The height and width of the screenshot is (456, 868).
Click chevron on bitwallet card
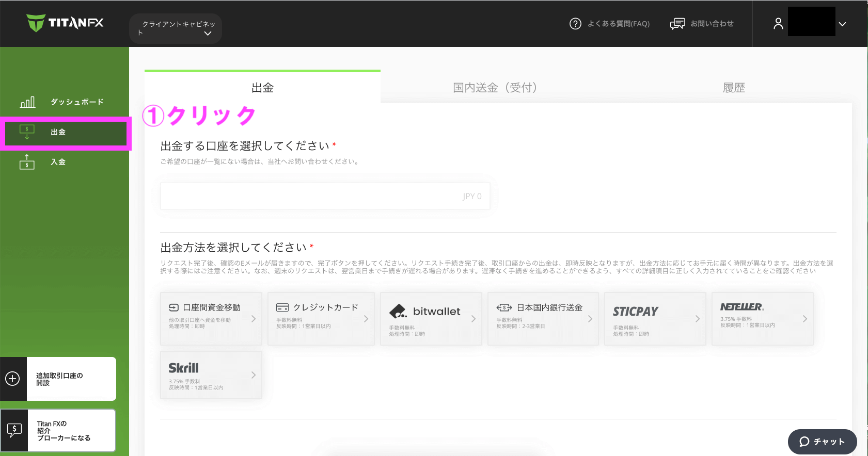click(474, 319)
